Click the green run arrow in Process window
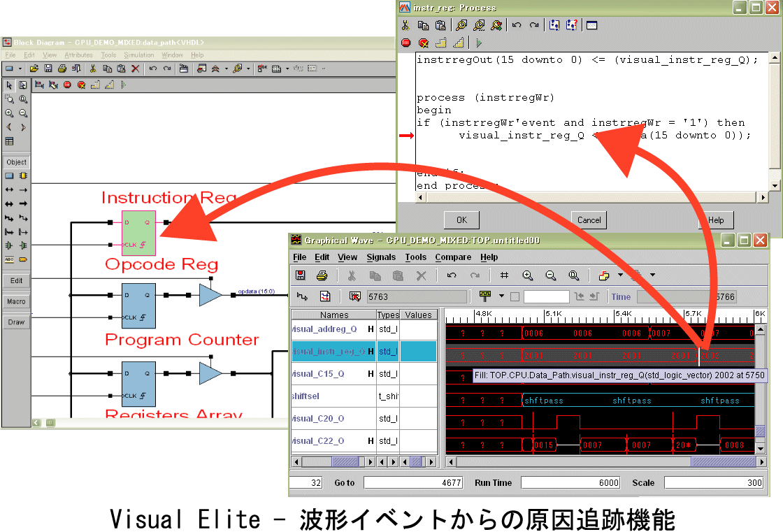Image resolution: width=783 pixels, height=532 pixels. (x=479, y=43)
